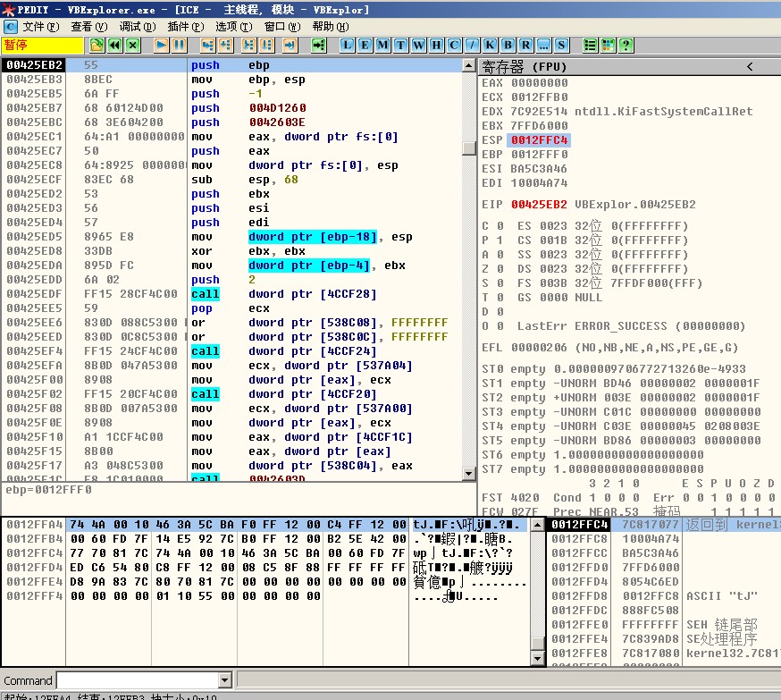
Task: Toggle the P parity flag value
Action: click(498, 240)
